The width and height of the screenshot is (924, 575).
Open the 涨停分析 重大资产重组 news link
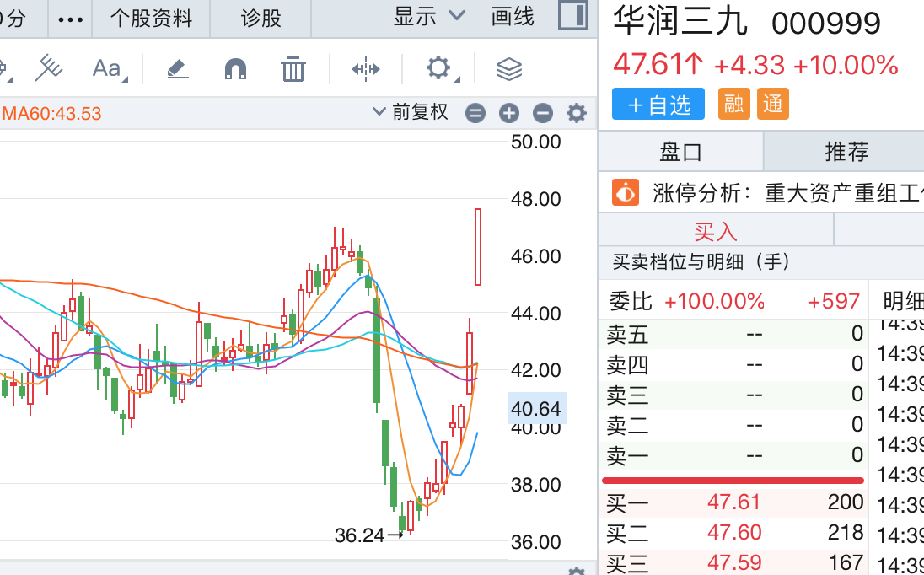(788, 192)
